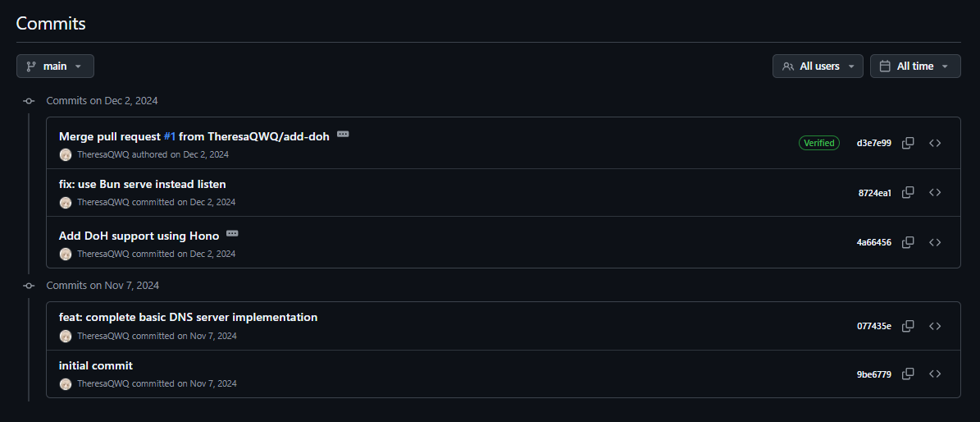Browse repository at commit 8724ea1
This screenshot has width=980, height=422.
[935, 193]
